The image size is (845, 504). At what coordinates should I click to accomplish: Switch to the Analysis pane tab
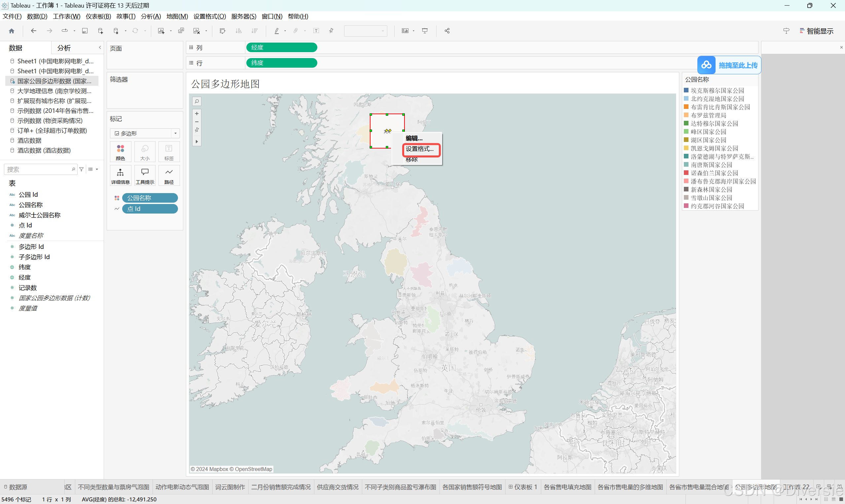pos(64,48)
